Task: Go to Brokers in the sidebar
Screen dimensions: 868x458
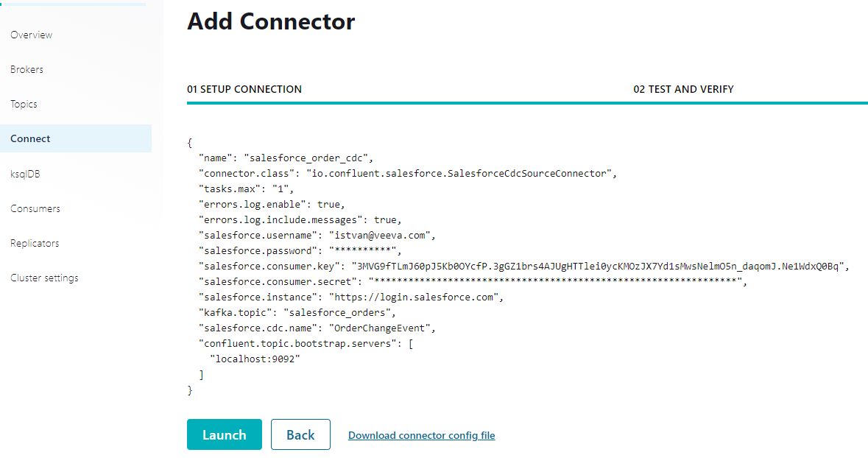Action: coord(27,69)
